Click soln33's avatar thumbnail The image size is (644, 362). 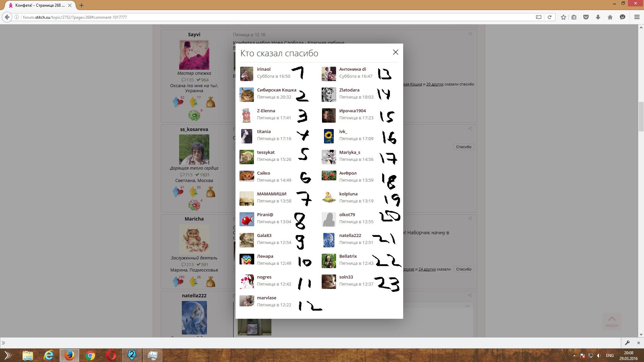click(329, 282)
